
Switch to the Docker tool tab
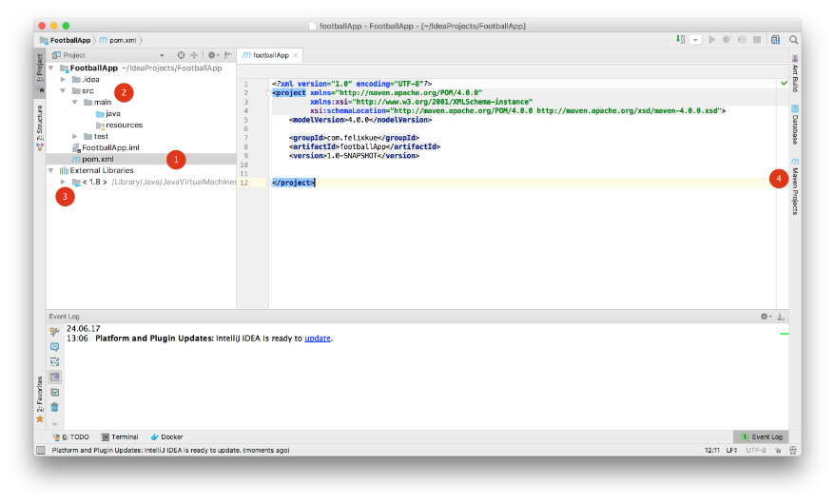click(166, 436)
